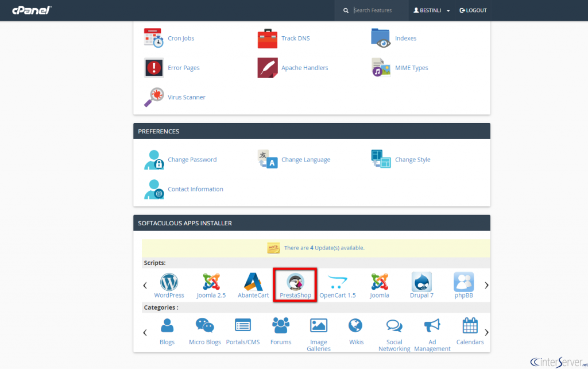
Task: Open the Portals/CMS category icon
Action: (243, 325)
